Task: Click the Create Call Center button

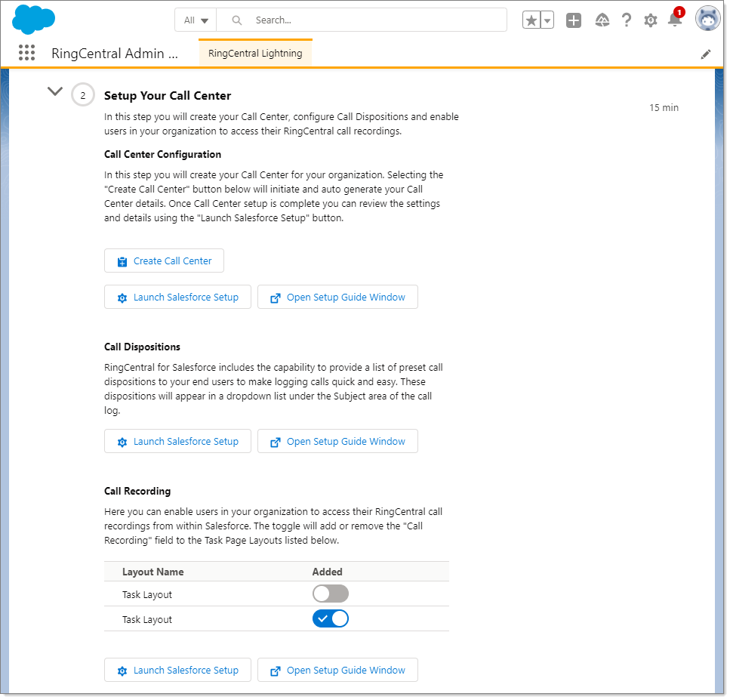Action: pos(164,261)
